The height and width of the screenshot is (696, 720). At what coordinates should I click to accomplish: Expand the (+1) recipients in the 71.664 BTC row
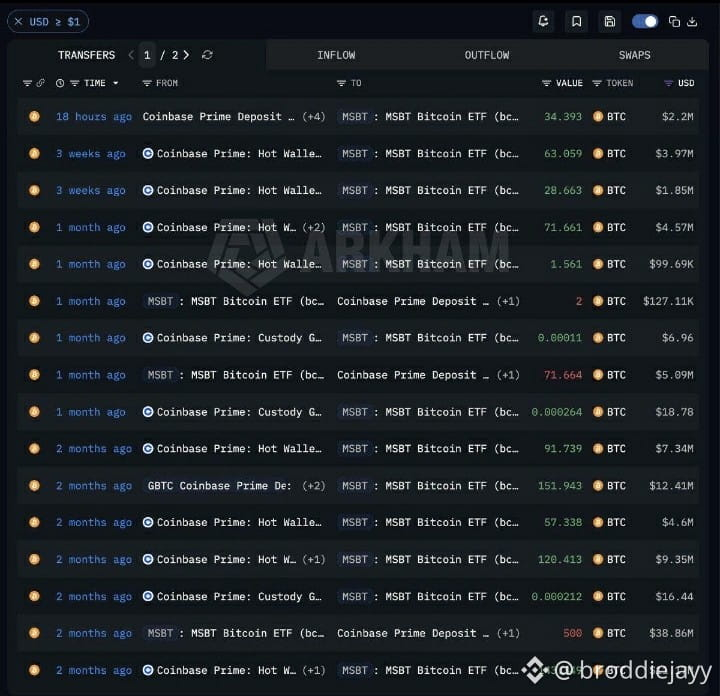pos(508,375)
